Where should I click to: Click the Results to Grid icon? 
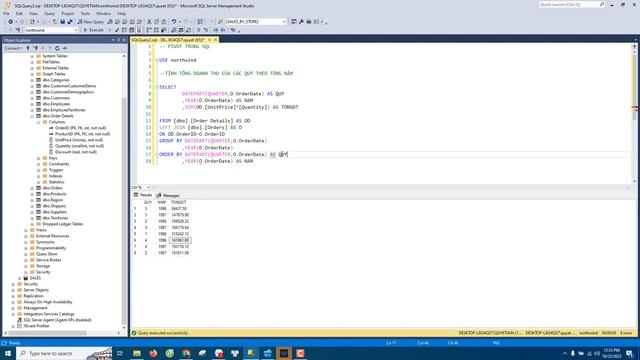click(181, 30)
